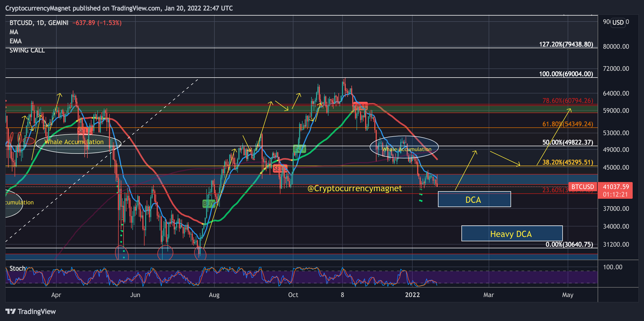Click the BTCUSD, 1D, GEMINI symbol title
The width and height of the screenshot is (644, 321).
click(x=39, y=23)
